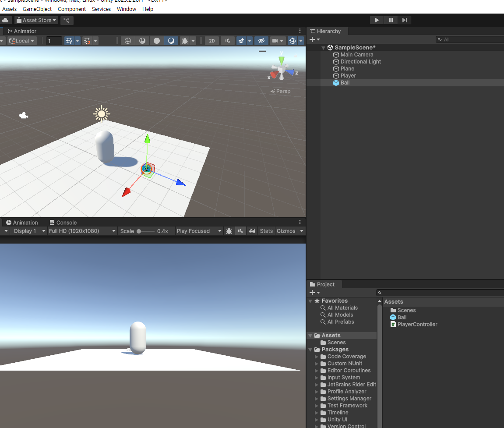Toggle Stats overlay button
The height and width of the screenshot is (428, 504).
tap(266, 231)
